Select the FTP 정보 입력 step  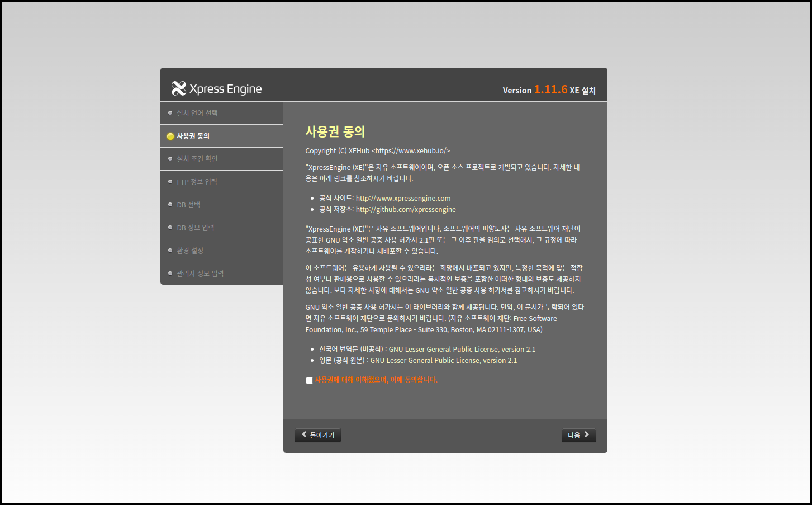point(221,182)
